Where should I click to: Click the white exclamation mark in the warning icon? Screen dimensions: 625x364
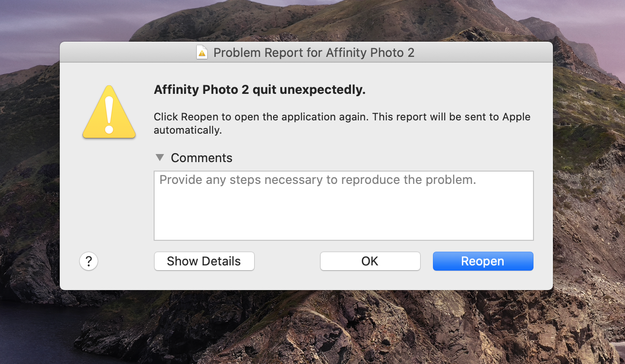[x=109, y=114]
